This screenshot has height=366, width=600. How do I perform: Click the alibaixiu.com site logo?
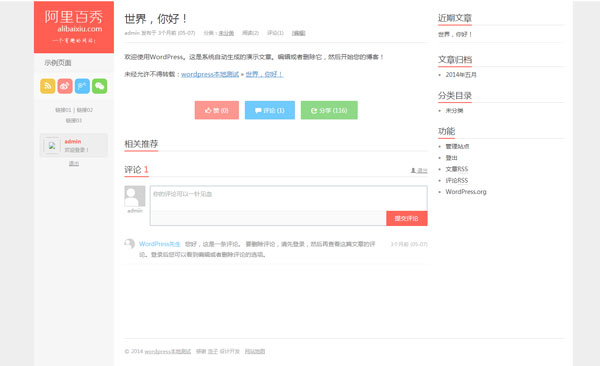[x=74, y=27]
